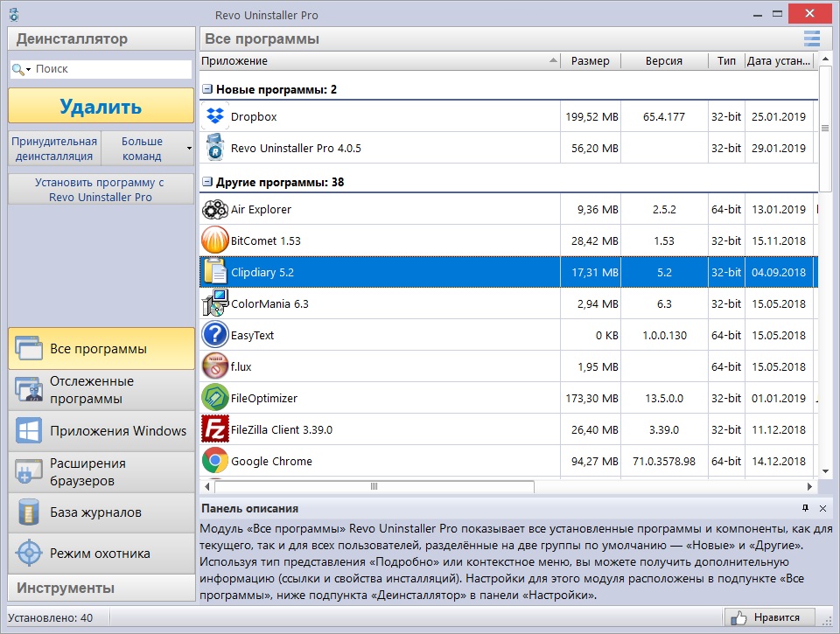The image size is (840, 634).
Task: Click Установить программу с Revo Uninstaller Pro
Action: click(101, 190)
